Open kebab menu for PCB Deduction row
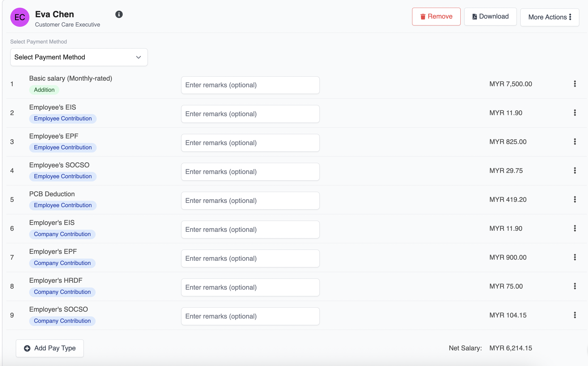Viewport: 588px width, 366px height. pos(575,199)
